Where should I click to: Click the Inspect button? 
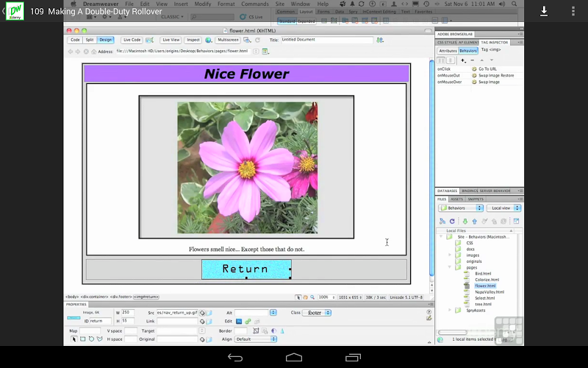tap(193, 40)
